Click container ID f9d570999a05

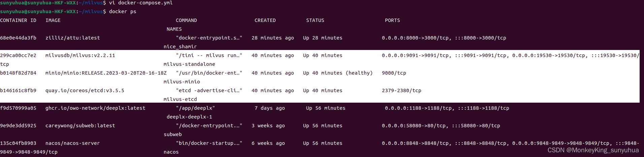coord(18,108)
